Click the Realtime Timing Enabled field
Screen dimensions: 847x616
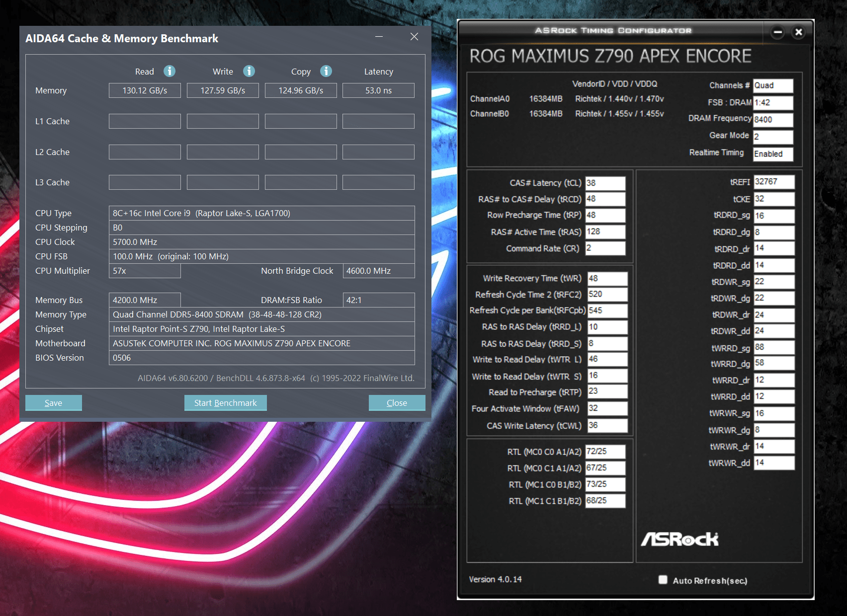(773, 154)
